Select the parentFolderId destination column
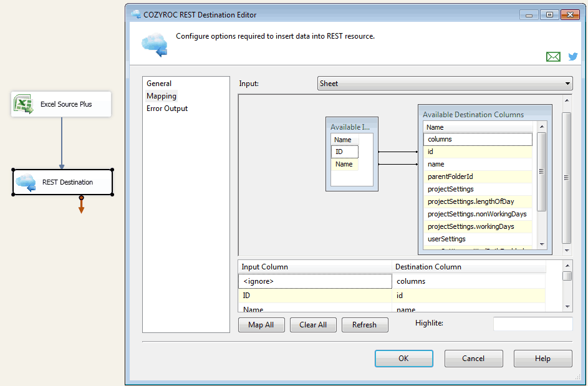Image resolution: width=588 pixels, height=386 pixels. 478,176
